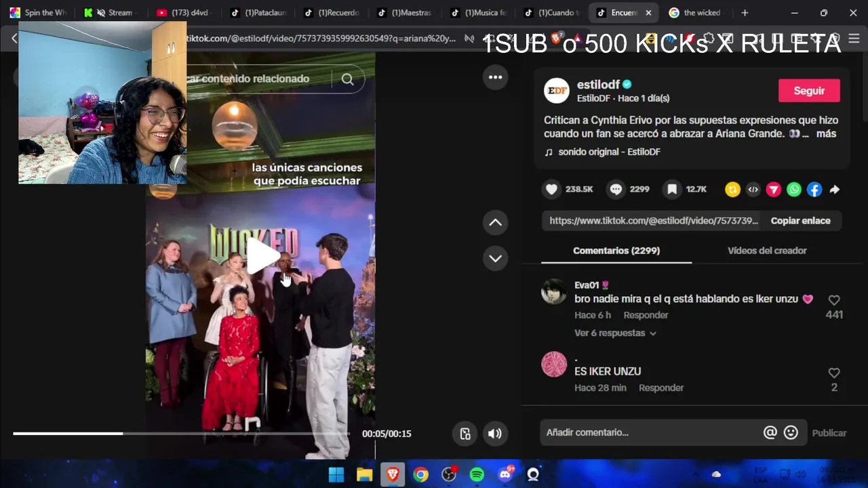Click the icon left of the speaker button
868x488 pixels.
465,434
